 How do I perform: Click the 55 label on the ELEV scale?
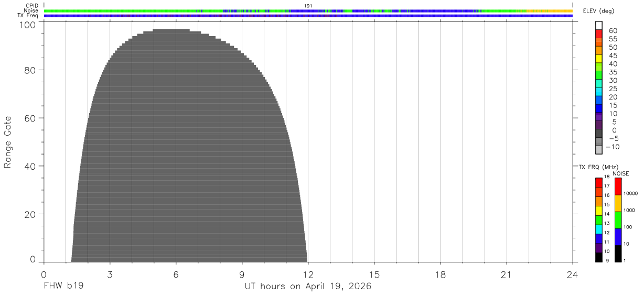click(613, 39)
